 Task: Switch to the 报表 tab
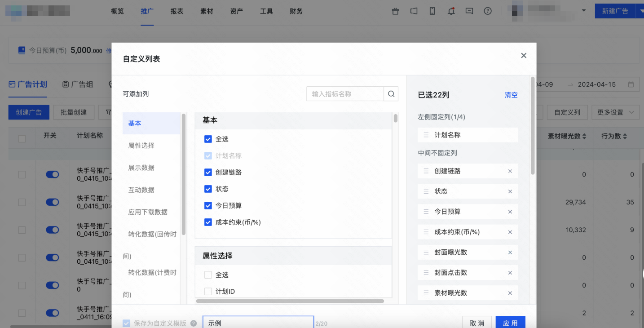tap(177, 11)
